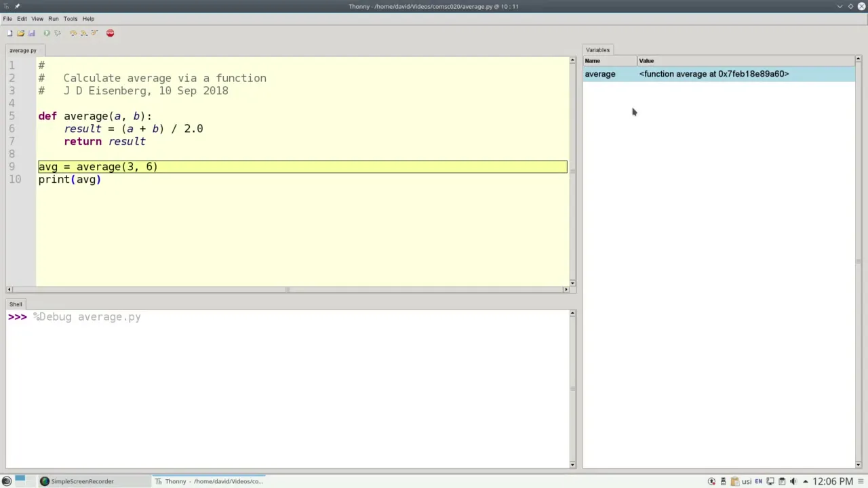Click Variables panel scrollbar up arrow
Viewport: 868px width, 488px height.
point(858,60)
